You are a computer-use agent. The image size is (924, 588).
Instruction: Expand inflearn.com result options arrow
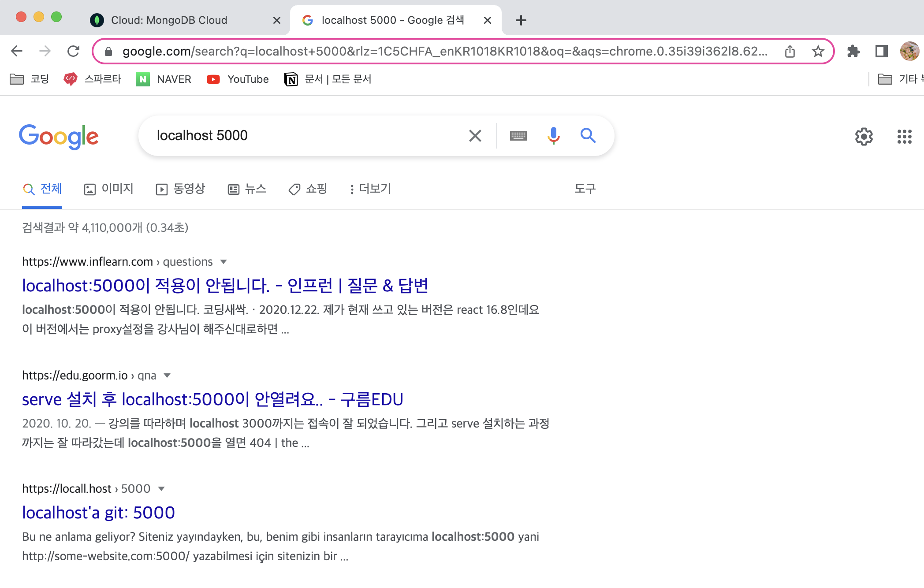coord(224,262)
